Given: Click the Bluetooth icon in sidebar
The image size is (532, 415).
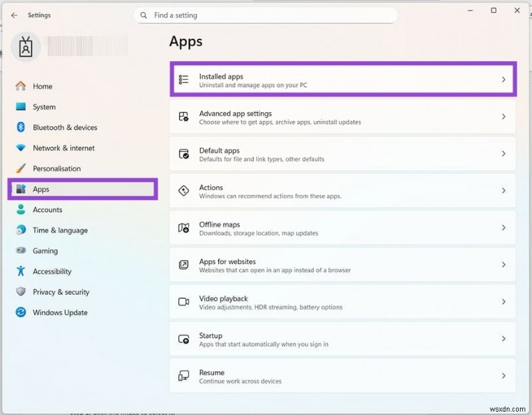Looking at the screenshot, I should (21, 127).
